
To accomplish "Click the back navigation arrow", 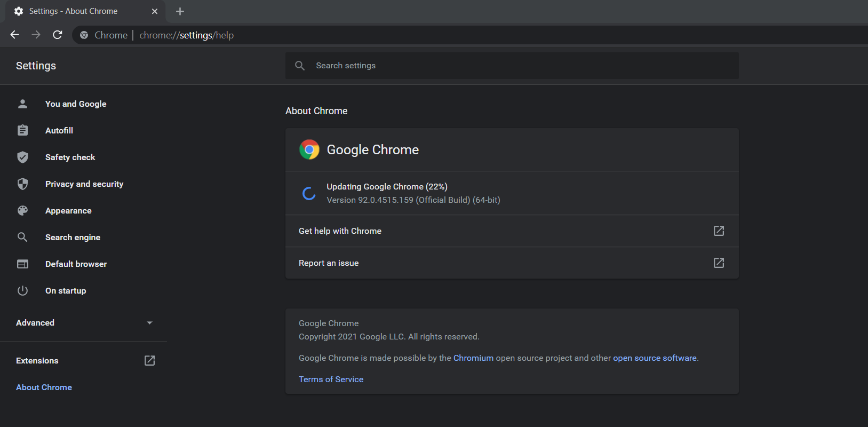I will (14, 35).
